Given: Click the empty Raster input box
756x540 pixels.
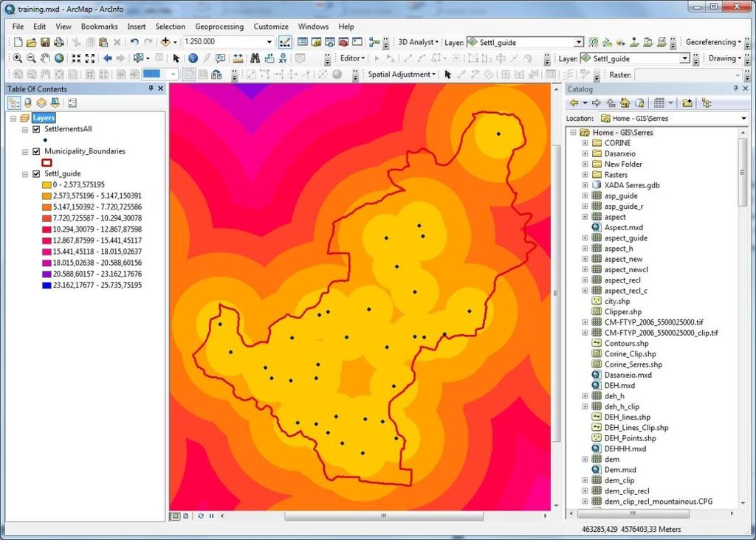Looking at the screenshot, I should pos(687,75).
